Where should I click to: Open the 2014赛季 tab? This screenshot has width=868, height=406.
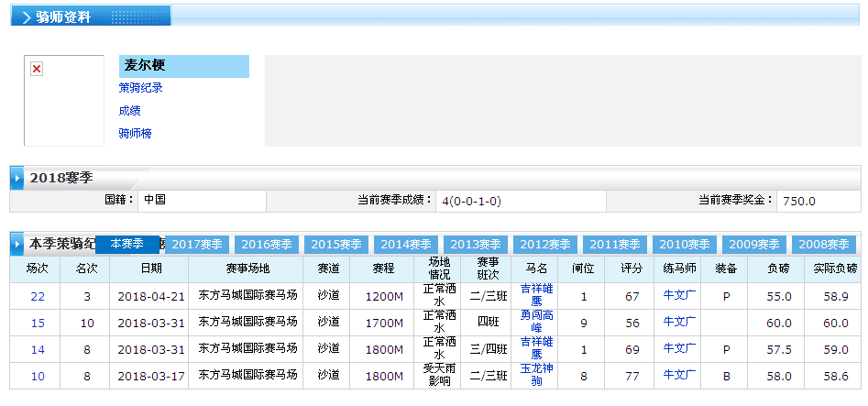(x=406, y=245)
